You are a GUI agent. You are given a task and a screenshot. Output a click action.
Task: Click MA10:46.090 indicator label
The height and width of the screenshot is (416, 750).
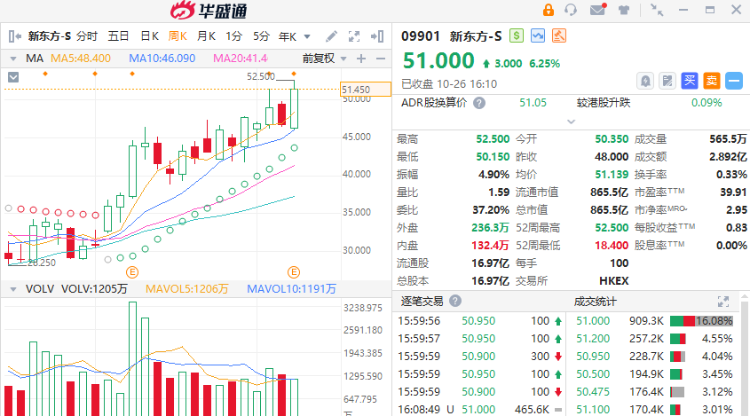(x=162, y=58)
